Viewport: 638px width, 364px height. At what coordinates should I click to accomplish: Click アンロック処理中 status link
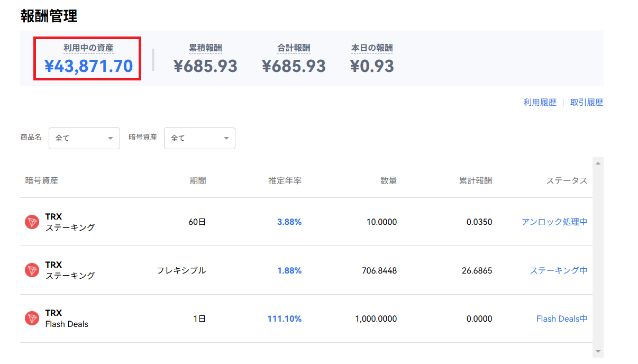point(554,222)
